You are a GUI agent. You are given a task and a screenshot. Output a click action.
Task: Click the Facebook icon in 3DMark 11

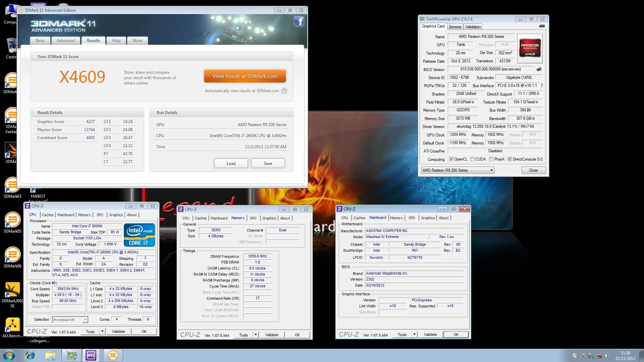[299, 21]
